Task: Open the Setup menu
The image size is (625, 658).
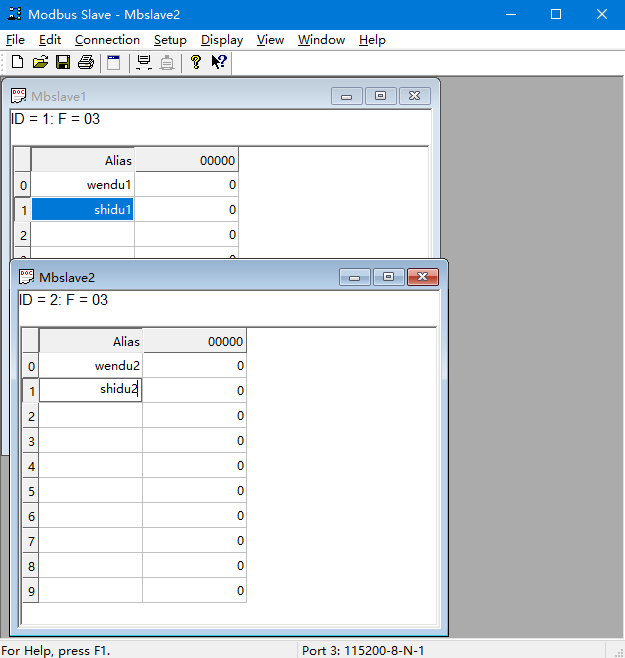Action: 170,40
